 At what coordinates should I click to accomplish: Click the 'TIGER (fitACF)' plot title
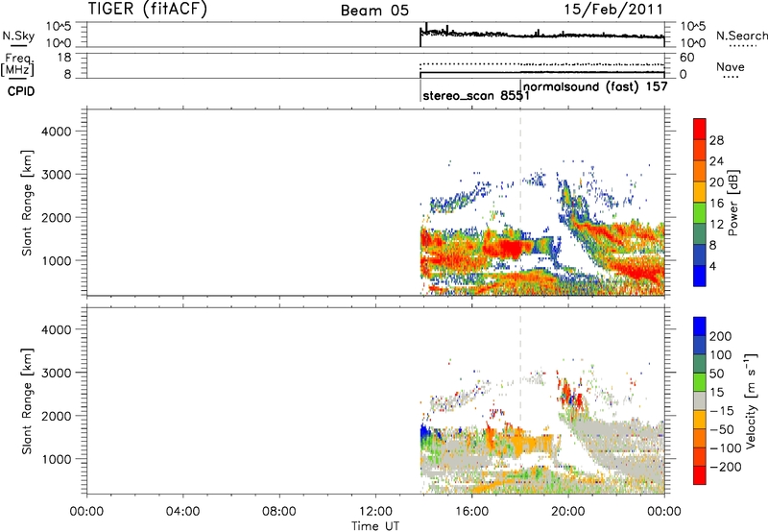[x=148, y=9]
